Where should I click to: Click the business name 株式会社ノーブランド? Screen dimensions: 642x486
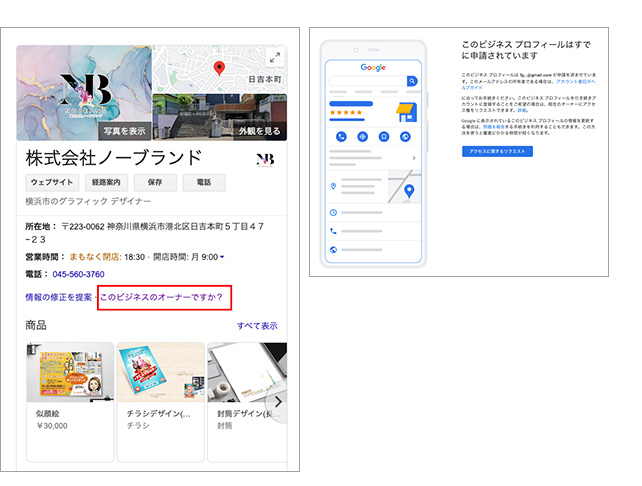(114, 158)
